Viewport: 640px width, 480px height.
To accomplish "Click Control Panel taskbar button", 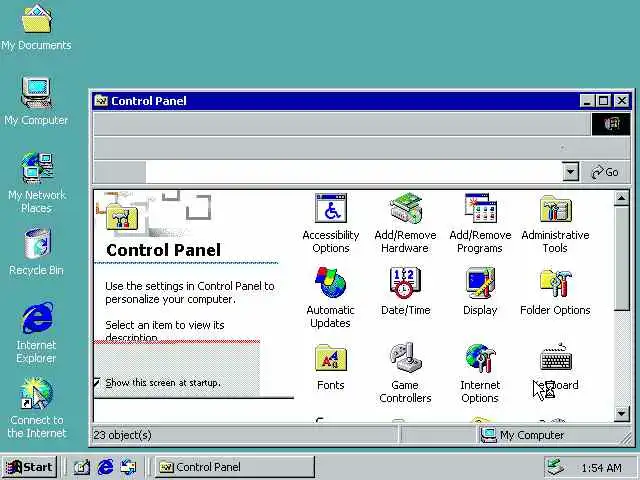I will [235, 467].
